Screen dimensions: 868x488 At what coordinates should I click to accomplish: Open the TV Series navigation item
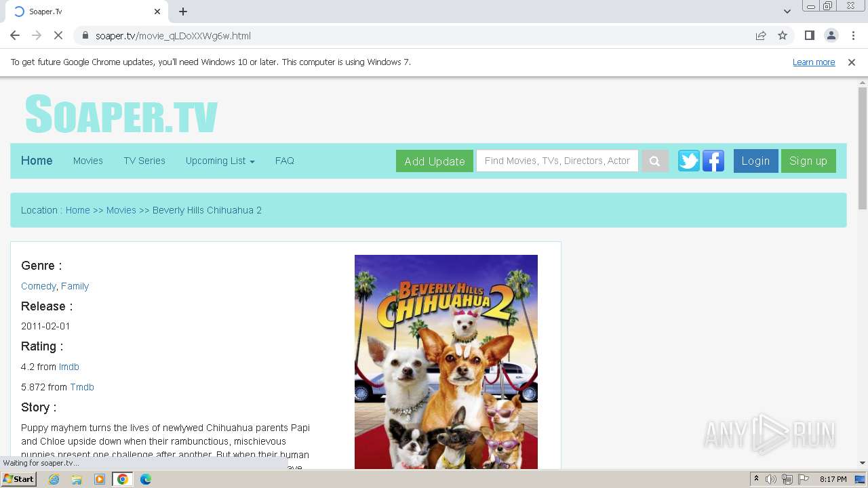tap(144, 161)
